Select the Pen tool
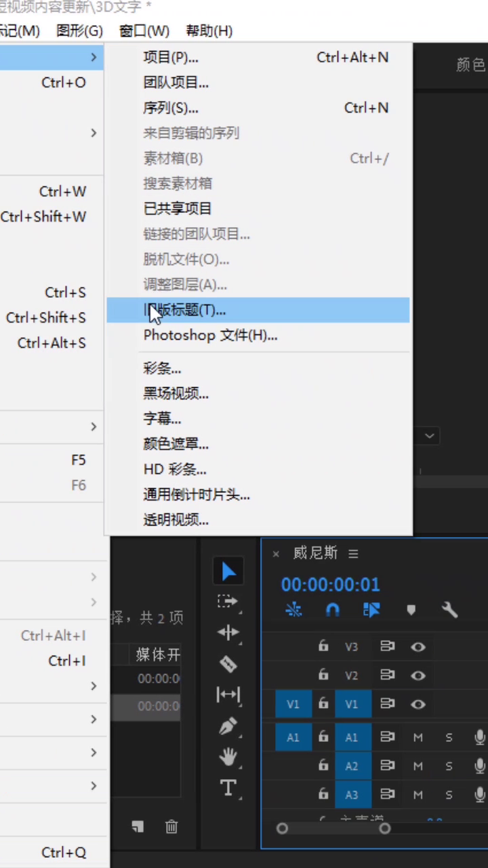Screen dimensions: 488x868 228,726
